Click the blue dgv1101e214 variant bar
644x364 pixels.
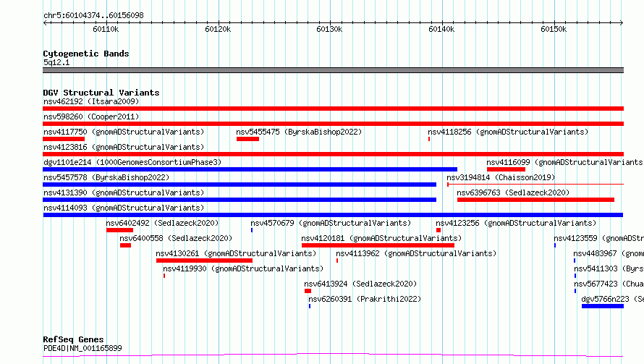click(250, 169)
